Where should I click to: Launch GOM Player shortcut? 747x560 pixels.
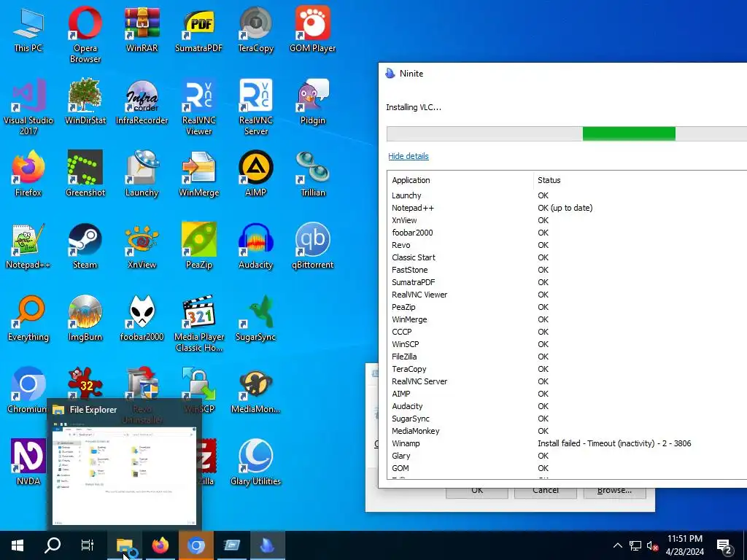click(312, 30)
